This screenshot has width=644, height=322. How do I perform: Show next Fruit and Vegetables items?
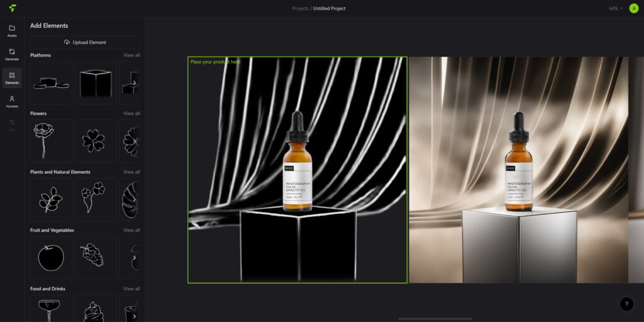[134, 257]
